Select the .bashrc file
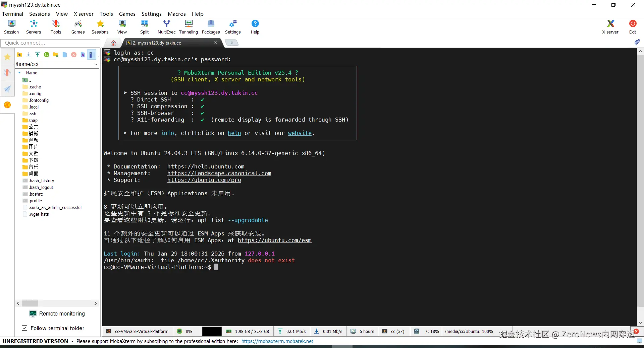The height and width of the screenshot is (348, 644). pos(33,194)
